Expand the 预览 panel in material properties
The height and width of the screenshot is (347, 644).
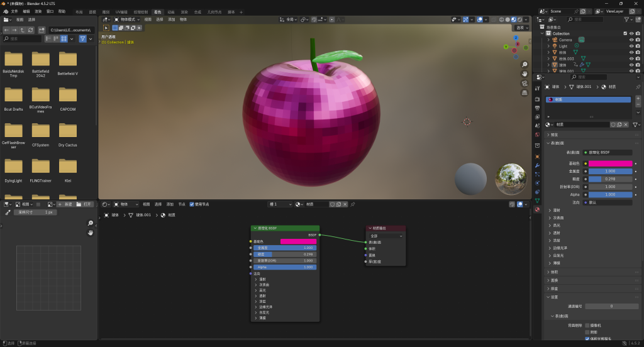click(554, 135)
